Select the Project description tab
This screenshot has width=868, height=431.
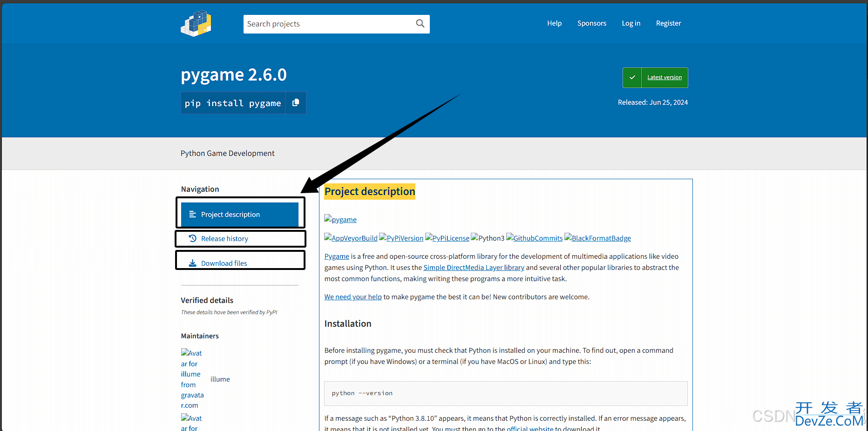[240, 214]
